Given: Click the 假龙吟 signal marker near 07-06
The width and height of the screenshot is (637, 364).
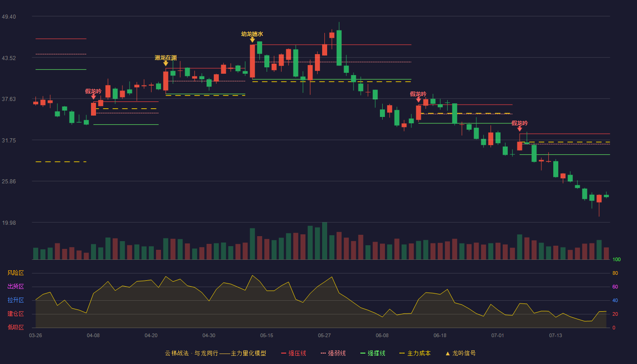Looking at the screenshot, I should pos(520,129).
